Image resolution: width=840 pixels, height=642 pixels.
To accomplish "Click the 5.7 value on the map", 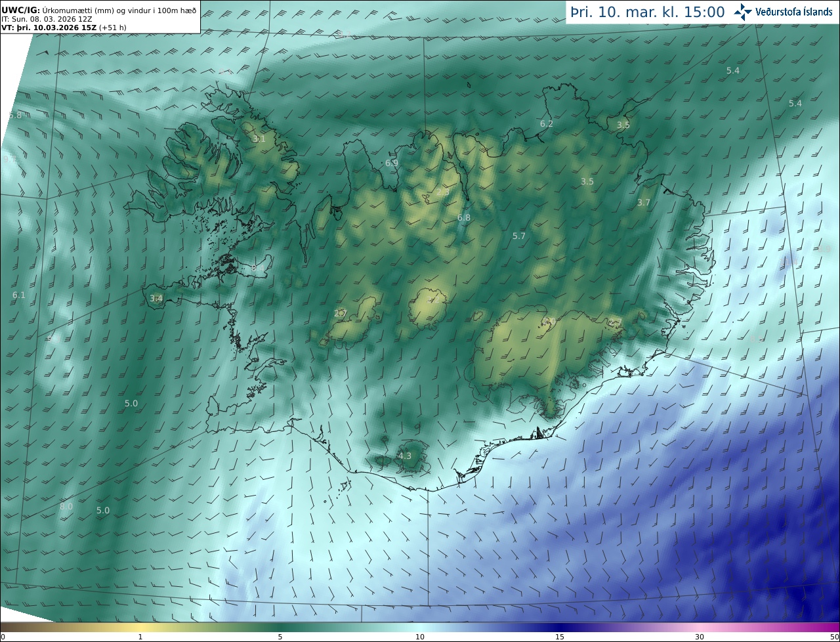I will (519, 236).
